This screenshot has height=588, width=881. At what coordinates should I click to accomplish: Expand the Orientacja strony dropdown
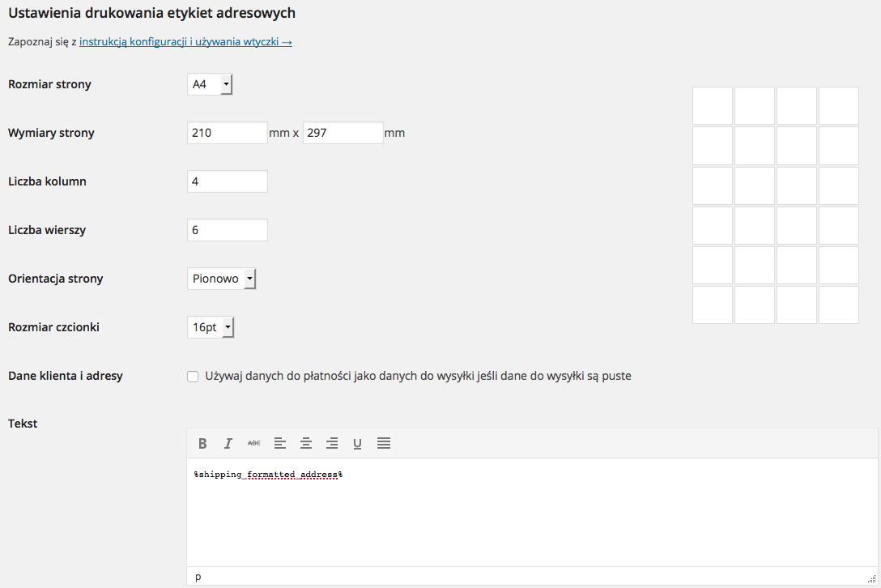(x=221, y=279)
